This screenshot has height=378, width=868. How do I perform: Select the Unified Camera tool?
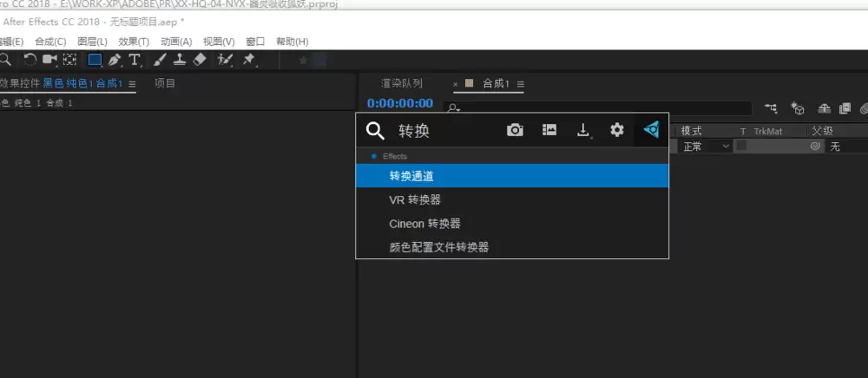(49, 60)
